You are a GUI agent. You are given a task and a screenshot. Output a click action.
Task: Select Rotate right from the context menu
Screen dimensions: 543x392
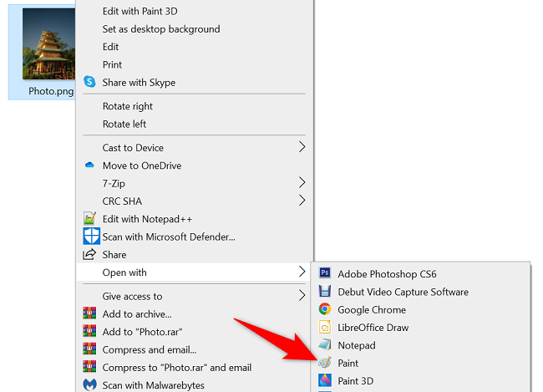(128, 106)
